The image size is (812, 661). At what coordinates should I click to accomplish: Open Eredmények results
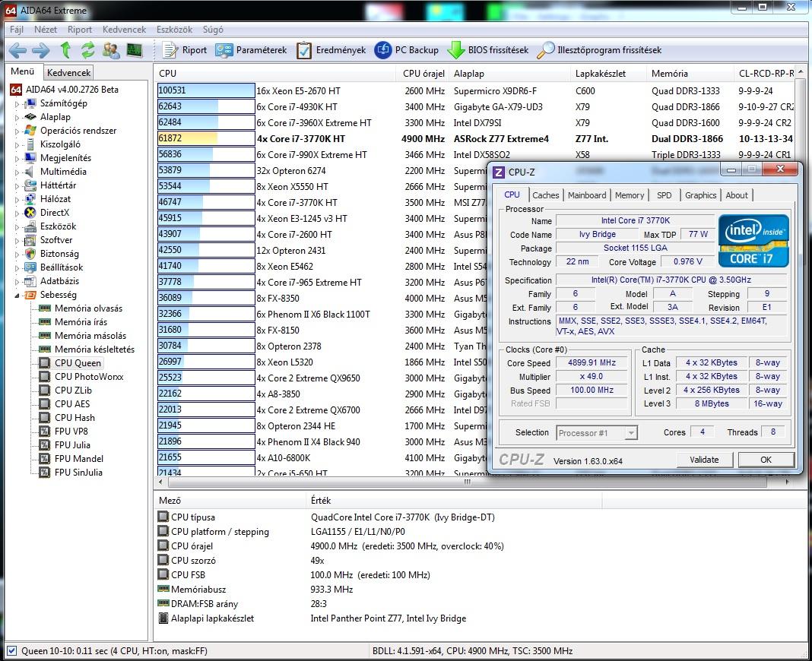331,50
